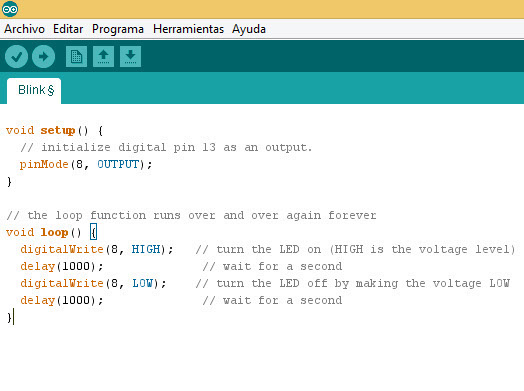Image resolution: width=524 pixels, height=391 pixels.
Task: Select the Blink sketch tab
Action: (34, 91)
